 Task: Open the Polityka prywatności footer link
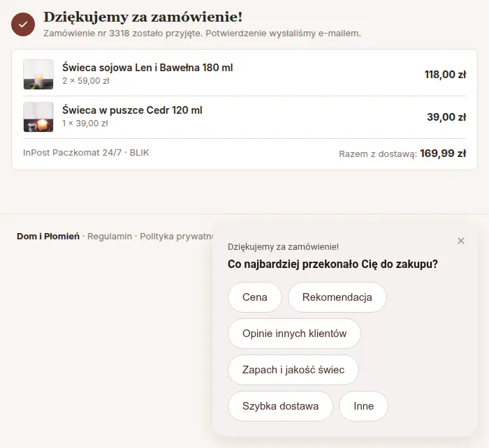pyautogui.click(x=176, y=237)
